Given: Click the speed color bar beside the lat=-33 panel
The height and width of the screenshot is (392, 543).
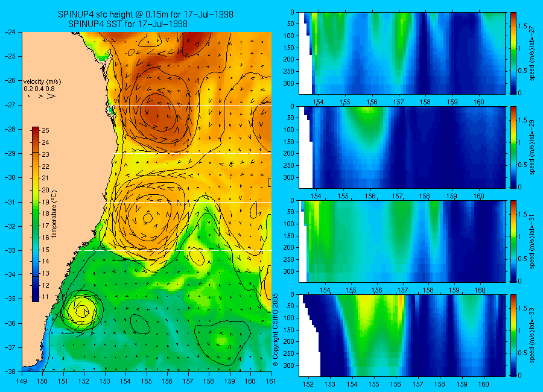Looking at the screenshot, I should [x=513, y=335].
